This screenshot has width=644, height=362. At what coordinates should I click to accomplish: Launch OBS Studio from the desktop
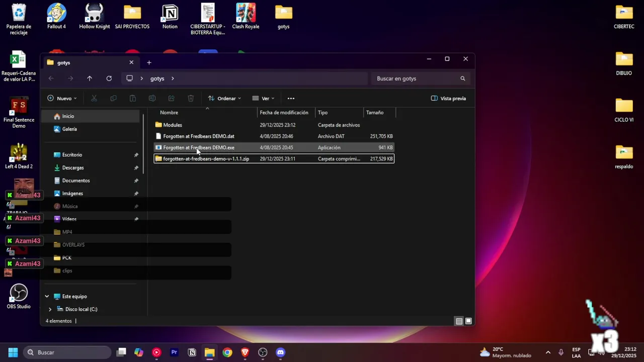pos(19,296)
